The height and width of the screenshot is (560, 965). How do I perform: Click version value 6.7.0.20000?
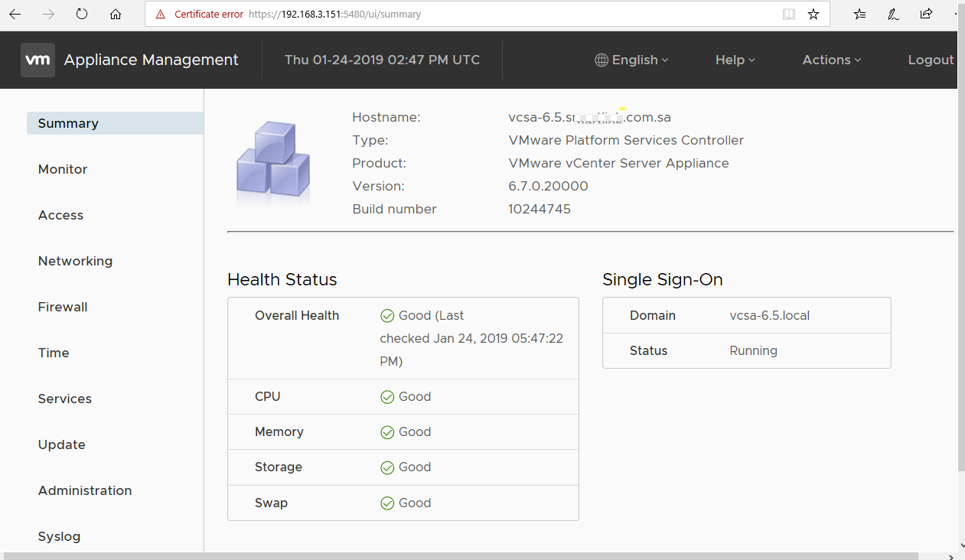pyautogui.click(x=548, y=186)
